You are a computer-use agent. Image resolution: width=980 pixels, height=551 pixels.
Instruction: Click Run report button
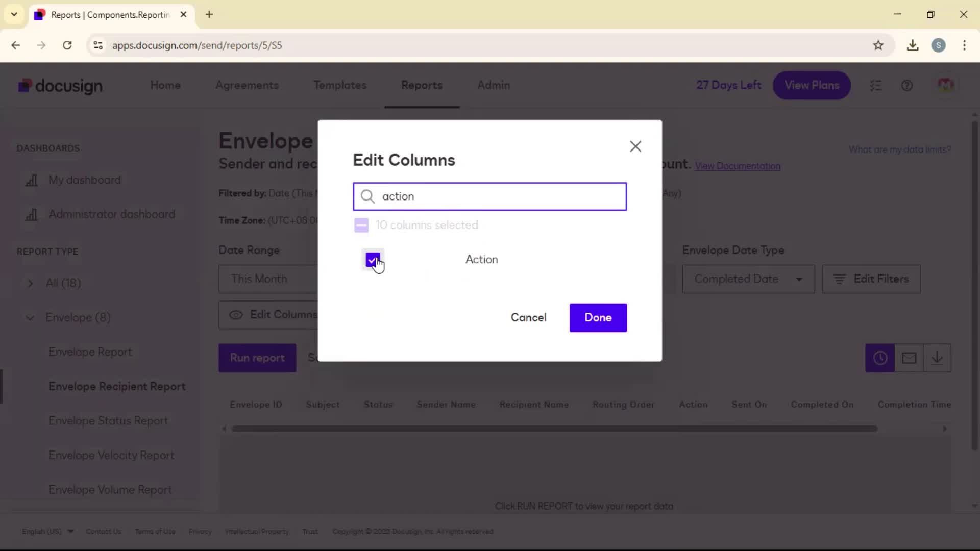[x=257, y=358]
